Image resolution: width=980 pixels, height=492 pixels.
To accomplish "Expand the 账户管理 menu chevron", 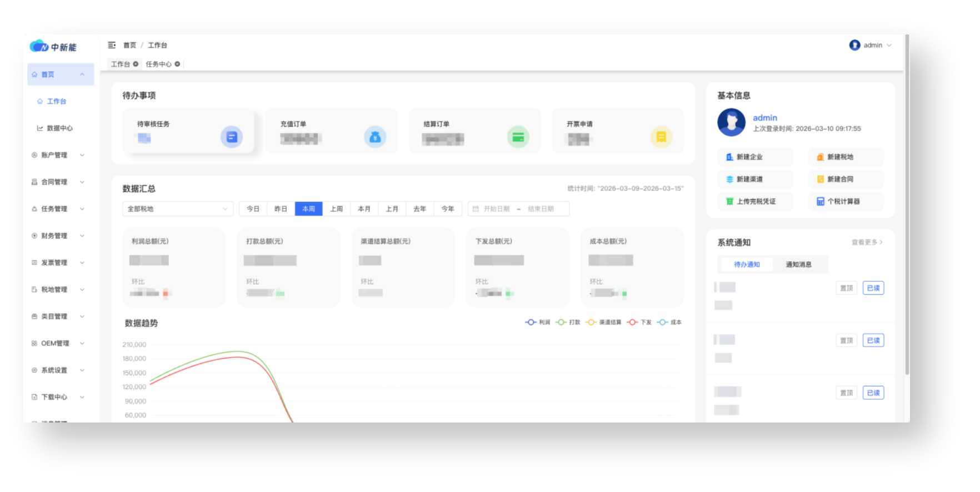I will point(82,155).
